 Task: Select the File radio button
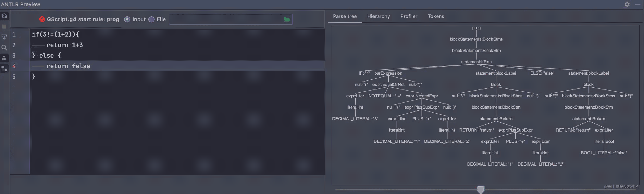151,19
